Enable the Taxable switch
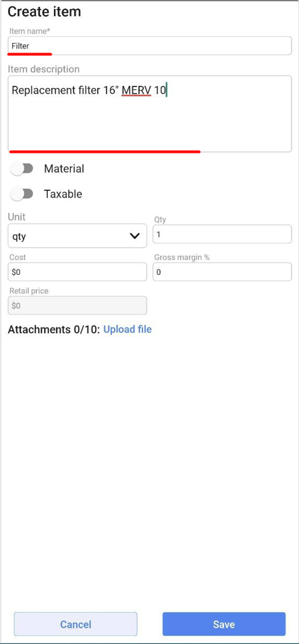The height and width of the screenshot is (644, 299). click(x=22, y=194)
